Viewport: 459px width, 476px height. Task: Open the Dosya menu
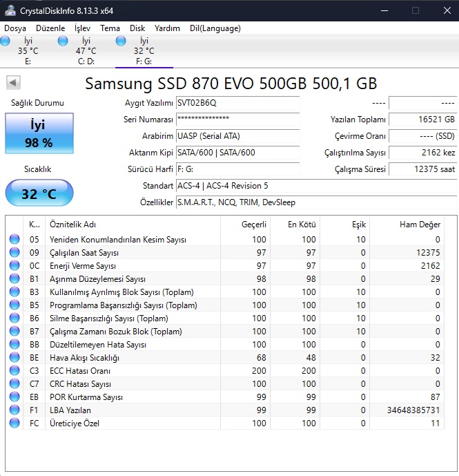[x=15, y=28]
